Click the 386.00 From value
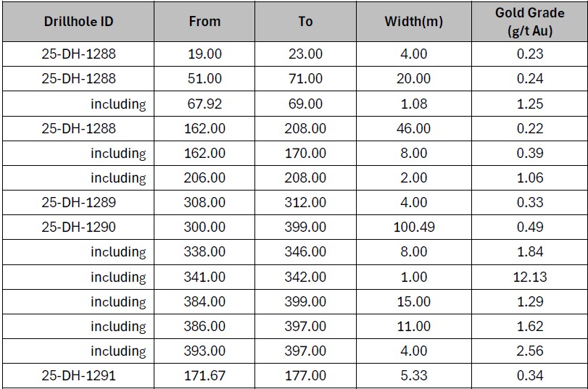This screenshot has width=588, height=389. (x=204, y=326)
